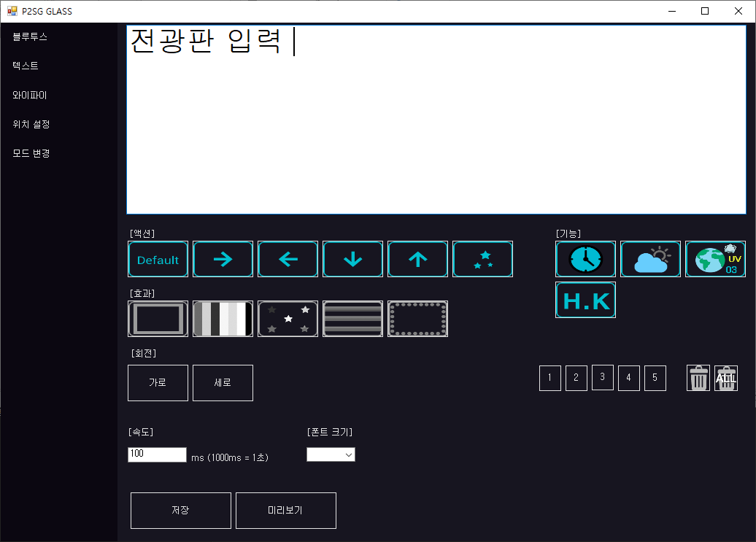Open the 위치 설정 menu
Screen dimensions: 756x542
[31, 124]
